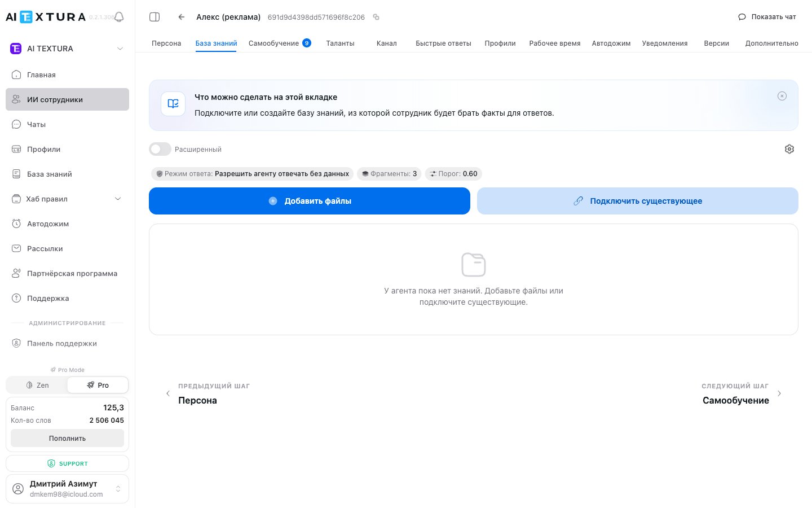
Task: Click the agent name Алекс (реклама)
Action: 228,17
